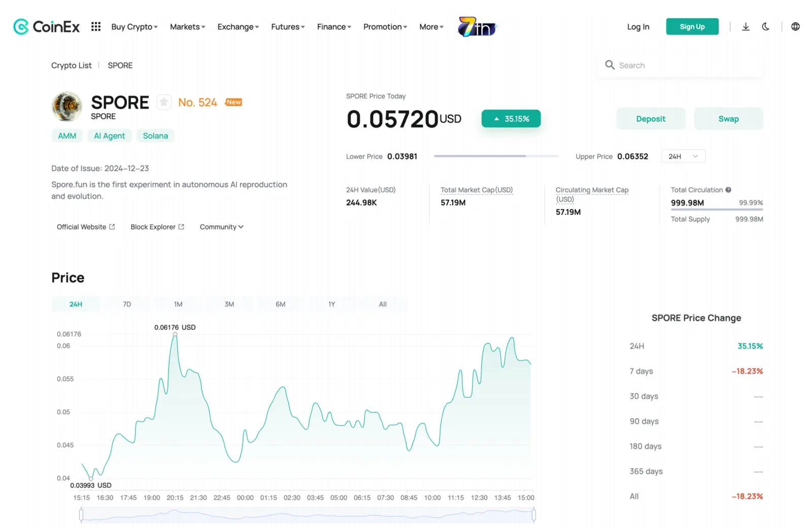Screen dimensions: 812x529
Task: Click the Circulating Market Cap label
Action: 592,194
